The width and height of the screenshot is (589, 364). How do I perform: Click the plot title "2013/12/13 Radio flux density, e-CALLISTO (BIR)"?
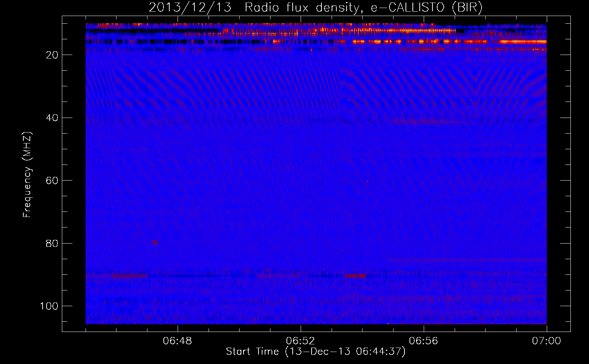tap(316, 8)
